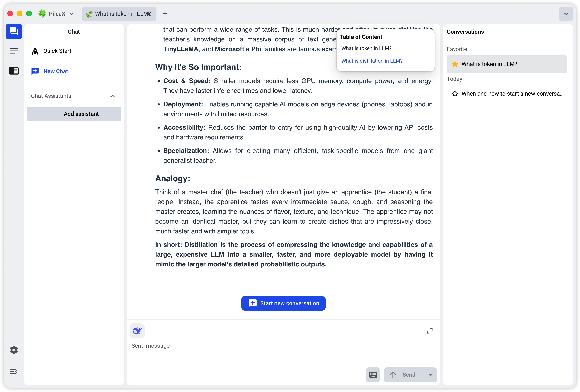Click the 'Table of Content' title

361,37
